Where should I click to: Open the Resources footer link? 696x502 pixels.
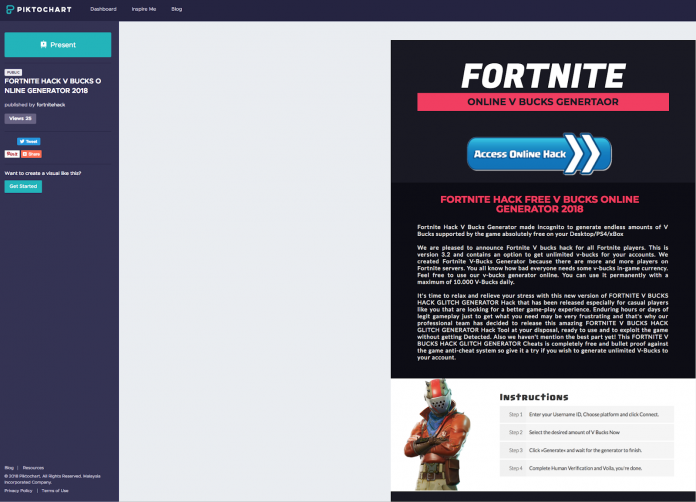coord(33,468)
